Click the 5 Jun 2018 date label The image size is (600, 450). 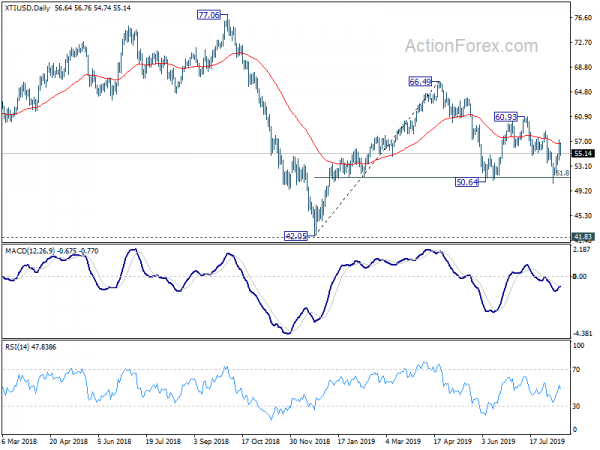[115, 442]
